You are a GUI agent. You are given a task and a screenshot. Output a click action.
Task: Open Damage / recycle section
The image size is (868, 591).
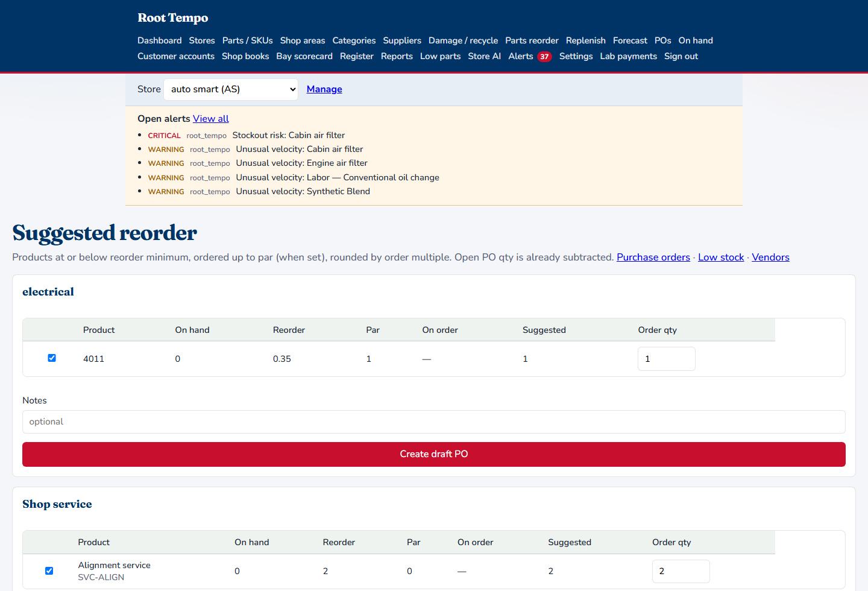tap(464, 40)
